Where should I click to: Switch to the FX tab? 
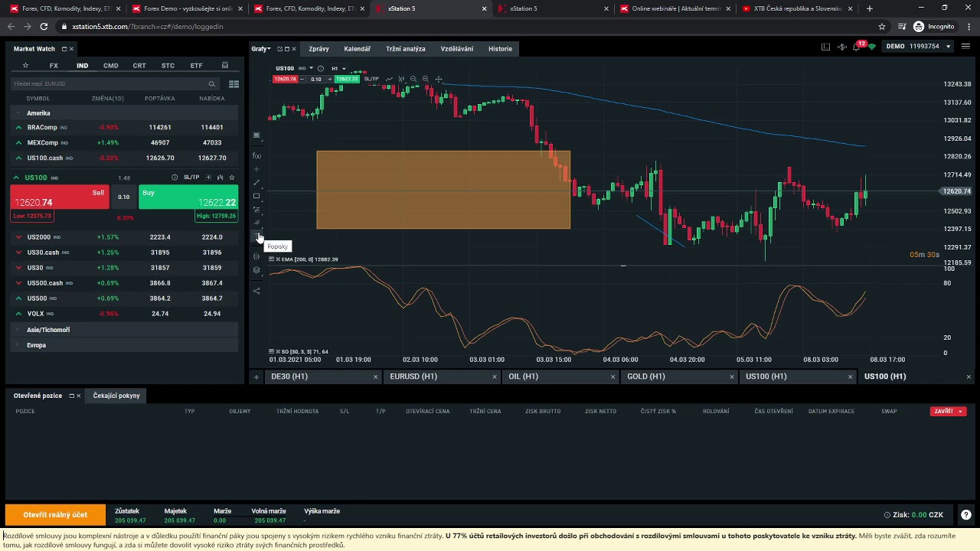54,66
